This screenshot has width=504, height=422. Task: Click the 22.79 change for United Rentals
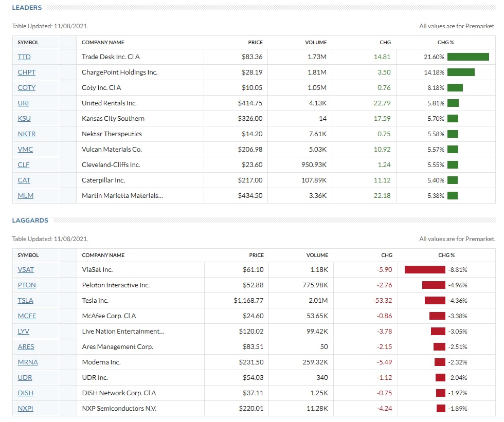(x=382, y=103)
